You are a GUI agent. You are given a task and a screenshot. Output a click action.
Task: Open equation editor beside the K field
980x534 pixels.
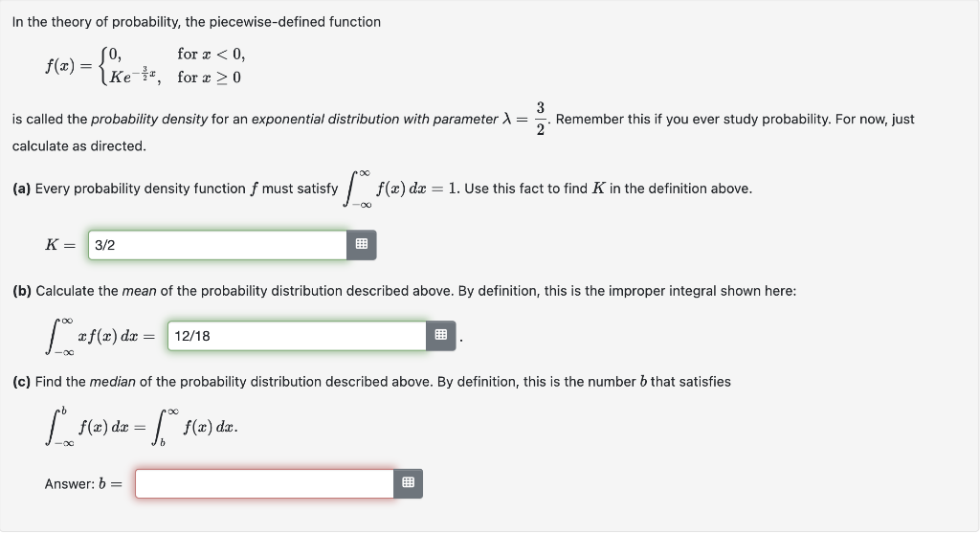362,245
